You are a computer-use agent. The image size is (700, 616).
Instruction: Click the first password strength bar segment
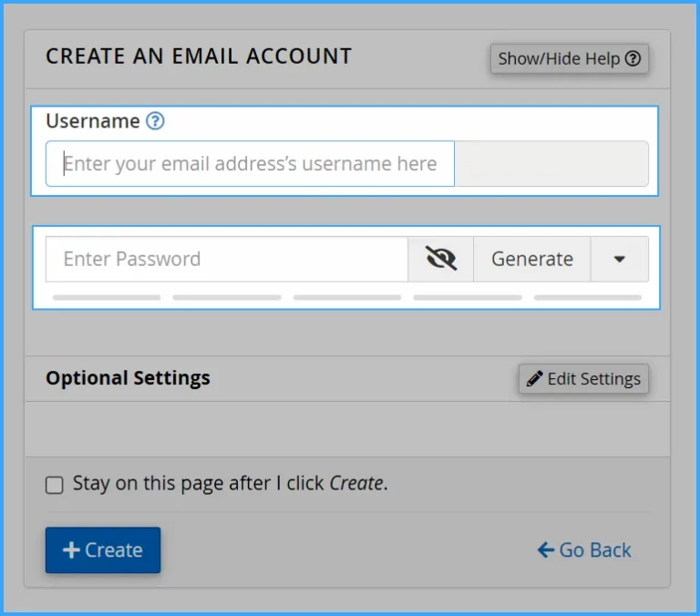[107, 297]
